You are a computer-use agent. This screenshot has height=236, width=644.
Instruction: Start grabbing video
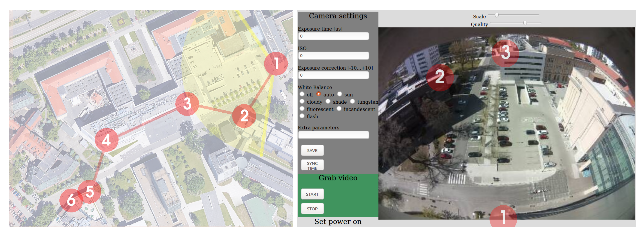(312, 194)
